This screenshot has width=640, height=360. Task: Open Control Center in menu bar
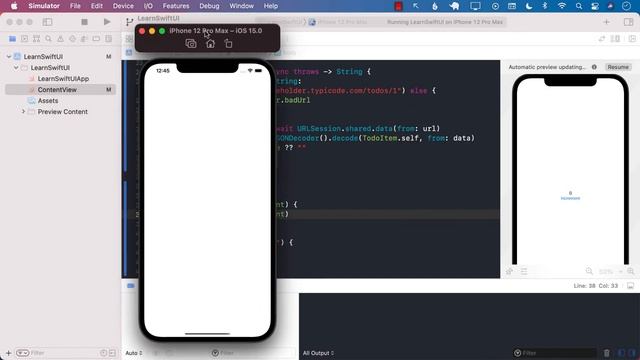coord(595,6)
